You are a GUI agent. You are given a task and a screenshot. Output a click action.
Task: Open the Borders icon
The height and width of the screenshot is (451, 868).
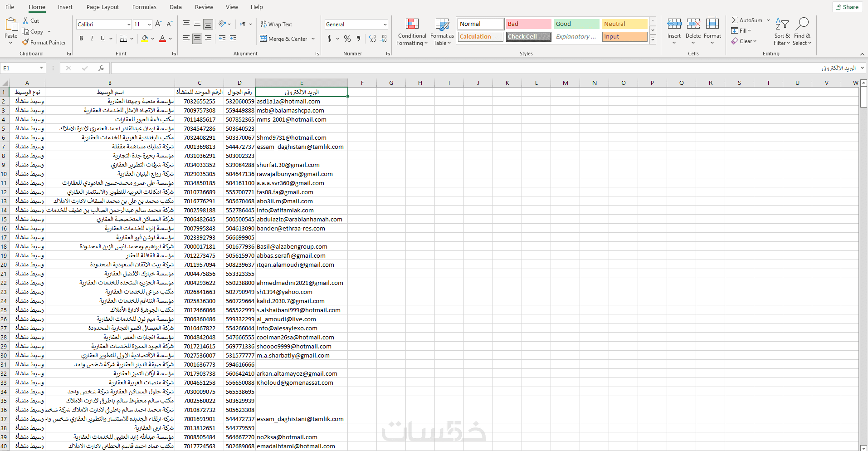(123, 39)
